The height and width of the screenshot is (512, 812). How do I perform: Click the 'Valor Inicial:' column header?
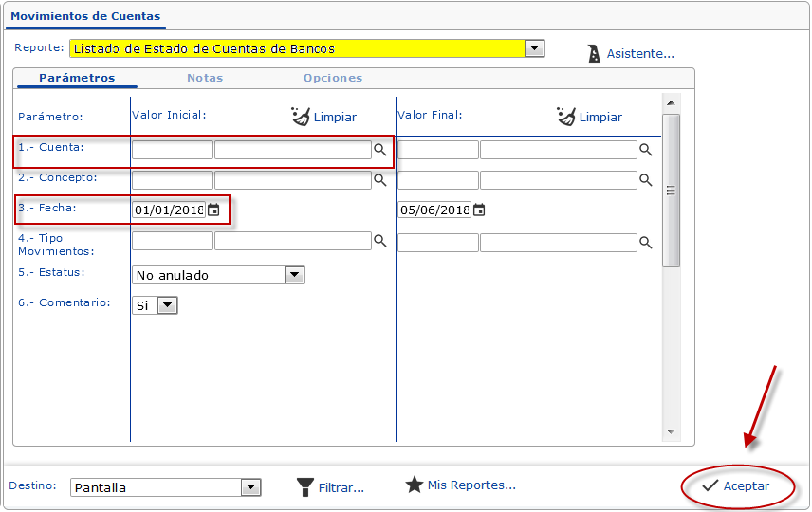coord(169,115)
